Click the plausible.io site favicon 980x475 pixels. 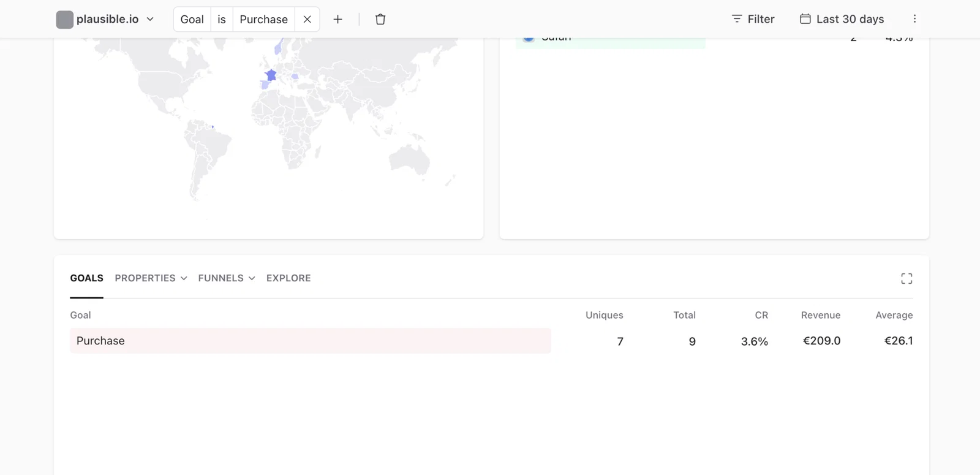point(64,20)
